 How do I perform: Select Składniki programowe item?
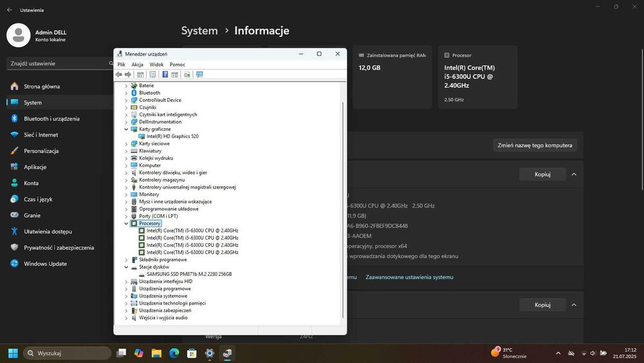163,260
